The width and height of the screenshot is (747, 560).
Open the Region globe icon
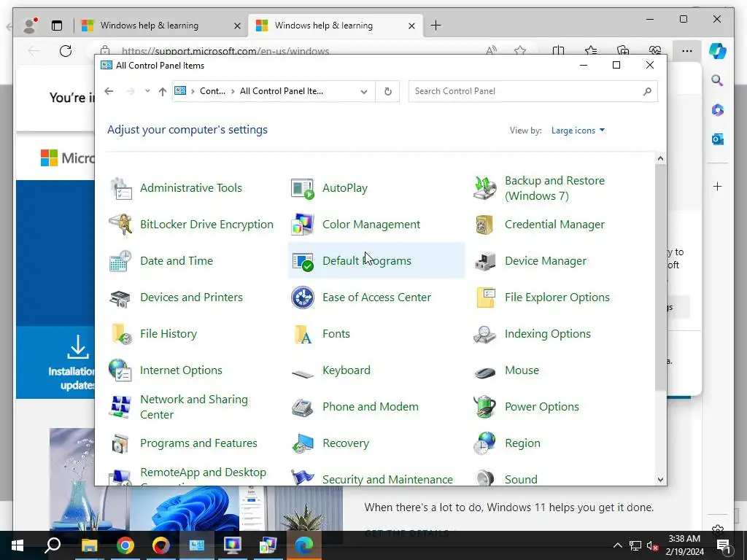[485, 443]
